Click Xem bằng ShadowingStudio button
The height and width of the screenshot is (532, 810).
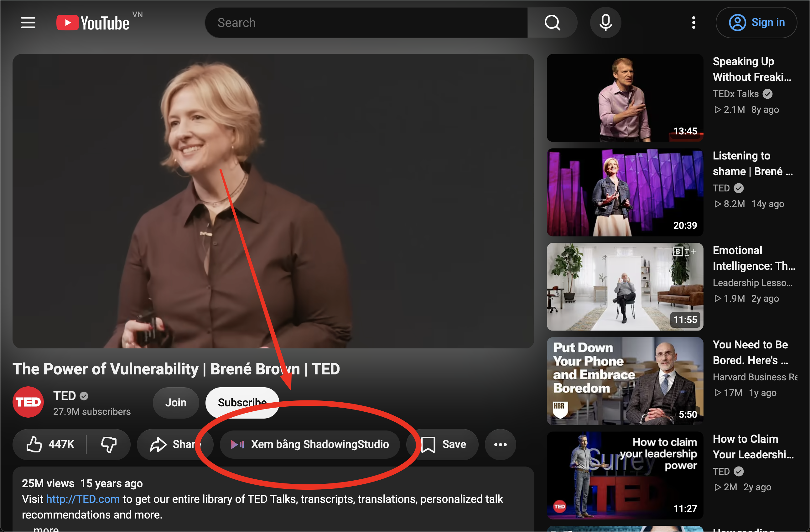310,444
